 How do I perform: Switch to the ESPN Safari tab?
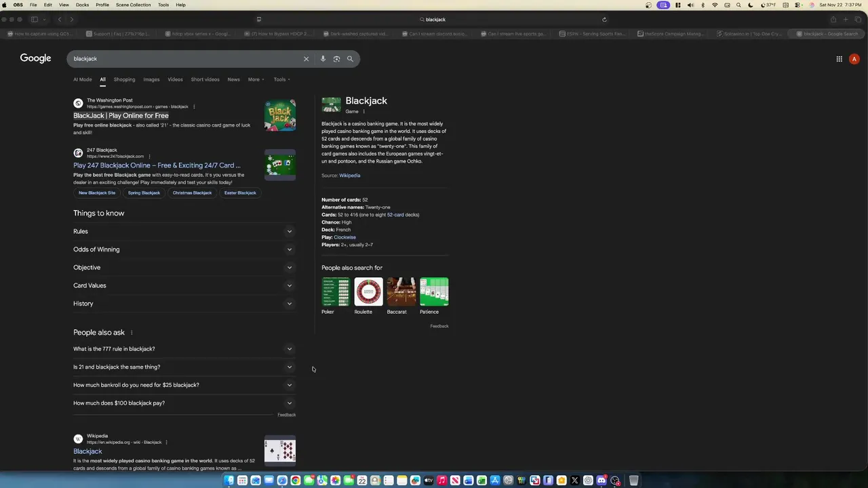(593, 33)
